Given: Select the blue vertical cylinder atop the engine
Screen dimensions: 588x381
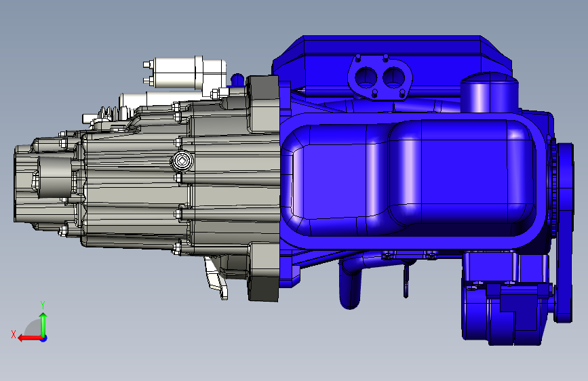Looking at the screenshot, I should [x=489, y=92].
